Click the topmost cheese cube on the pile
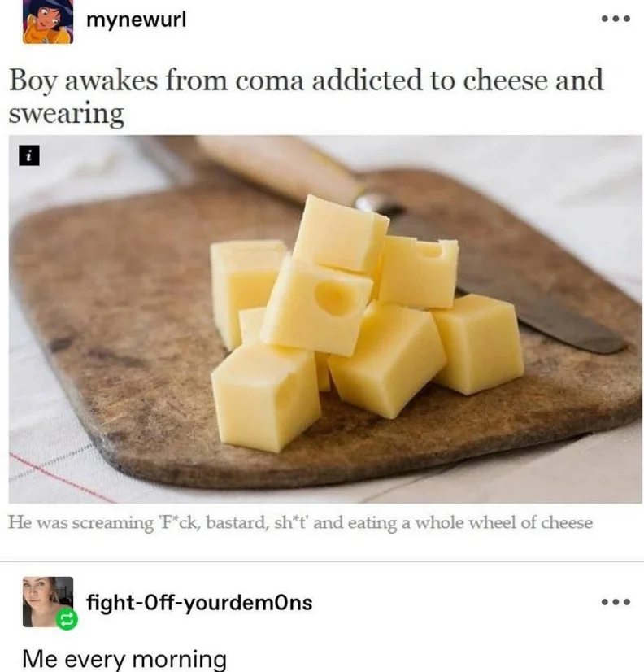This screenshot has height=672, width=644. click(x=341, y=233)
